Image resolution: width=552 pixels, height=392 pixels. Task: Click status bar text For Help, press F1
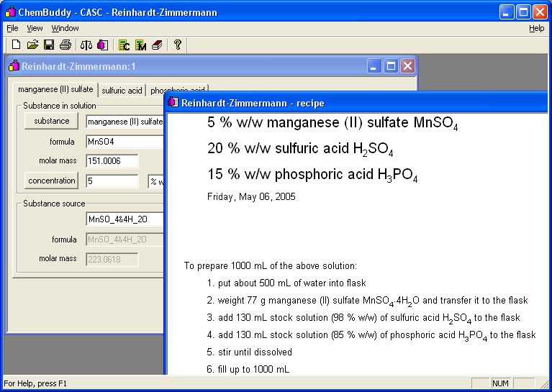(x=35, y=383)
